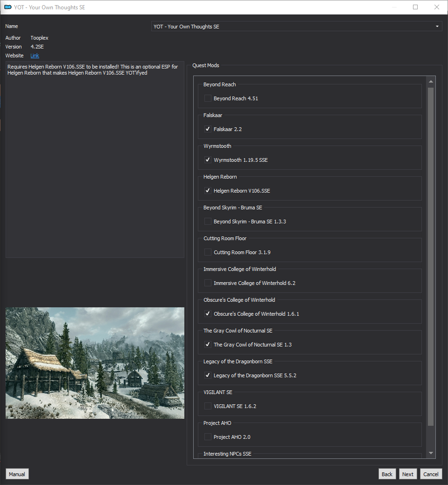Go Back to previous installer page
Screen dimensions: 448x485
pos(387,474)
